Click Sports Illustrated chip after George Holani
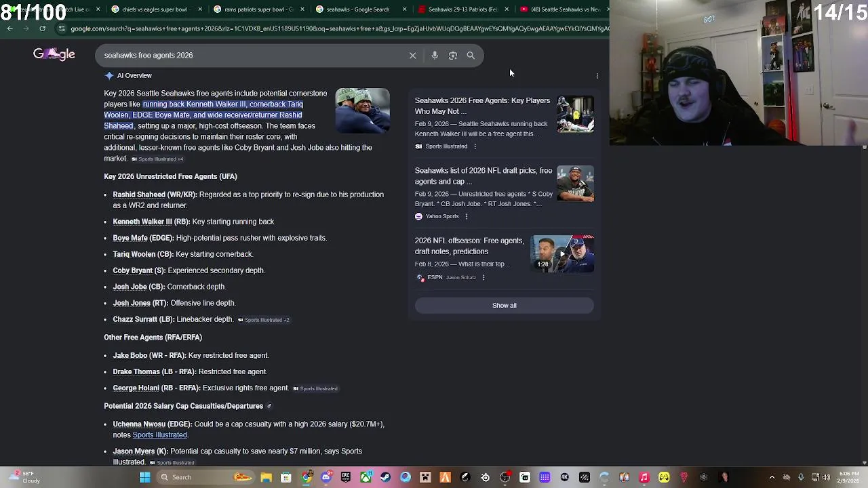This screenshot has width=868, height=488. pyautogui.click(x=315, y=389)
